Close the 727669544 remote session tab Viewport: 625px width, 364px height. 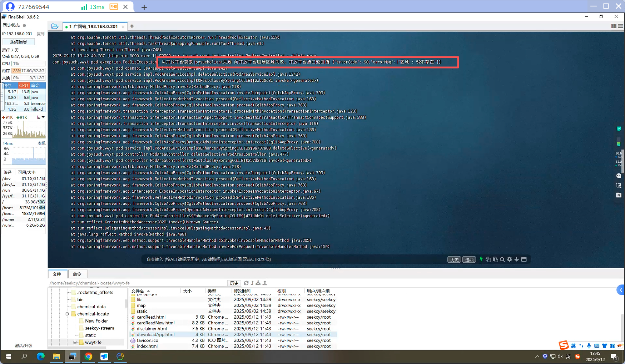tap(125, 7)
